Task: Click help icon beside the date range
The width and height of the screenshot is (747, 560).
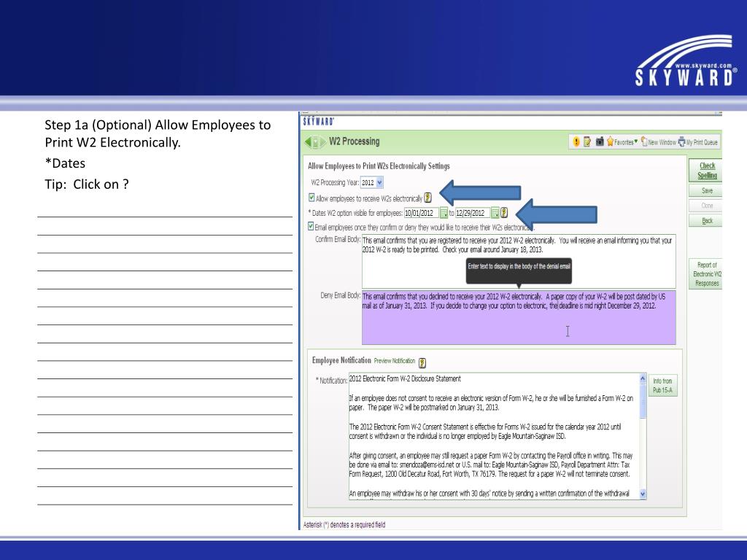Action: (504, 213)
